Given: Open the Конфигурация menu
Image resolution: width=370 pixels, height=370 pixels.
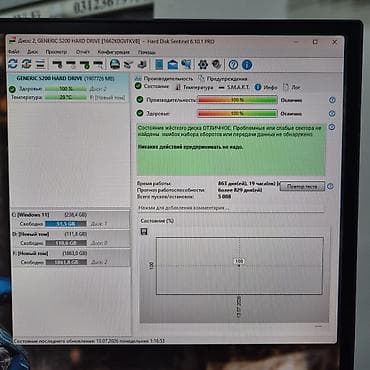Looking at the screenshot, I should coord(113,52).
